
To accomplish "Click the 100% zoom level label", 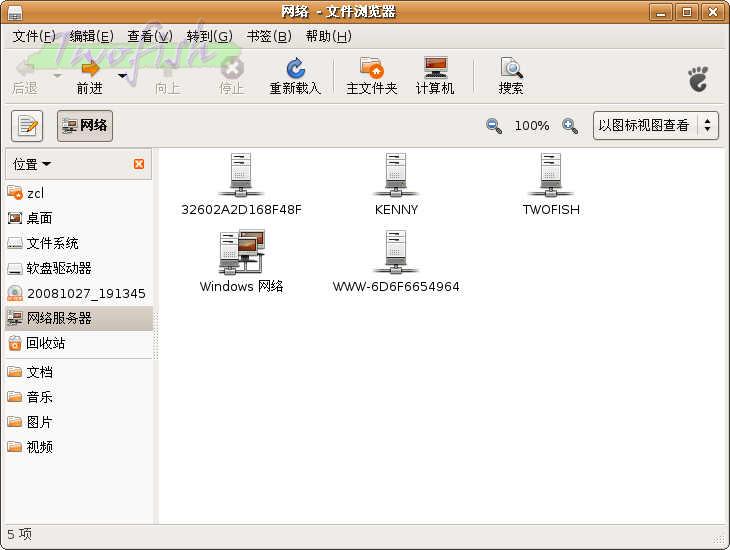I will (532, 126).
